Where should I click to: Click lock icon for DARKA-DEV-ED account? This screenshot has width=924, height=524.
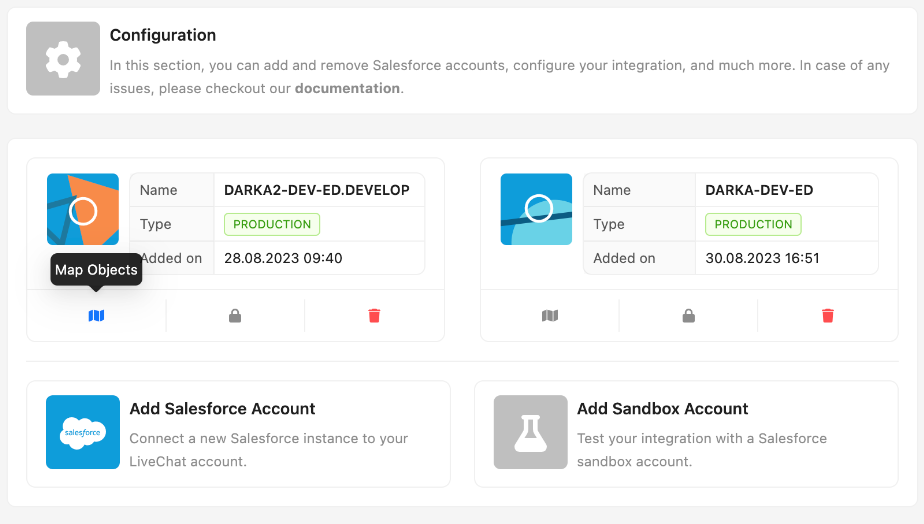688,316
